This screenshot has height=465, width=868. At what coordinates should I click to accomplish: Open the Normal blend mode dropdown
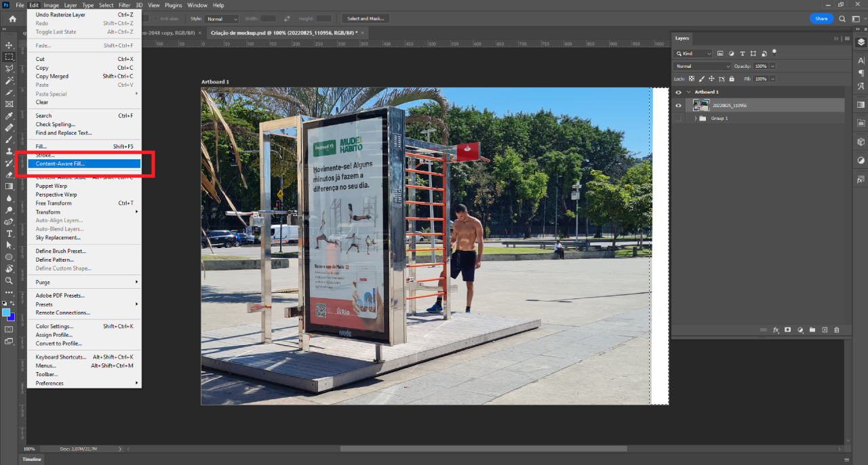(703, 66)
